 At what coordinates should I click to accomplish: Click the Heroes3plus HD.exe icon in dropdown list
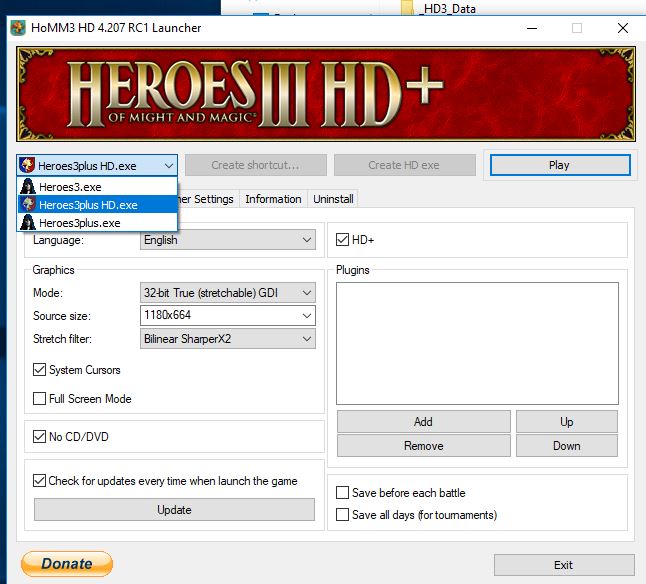(x=28, y=205)
